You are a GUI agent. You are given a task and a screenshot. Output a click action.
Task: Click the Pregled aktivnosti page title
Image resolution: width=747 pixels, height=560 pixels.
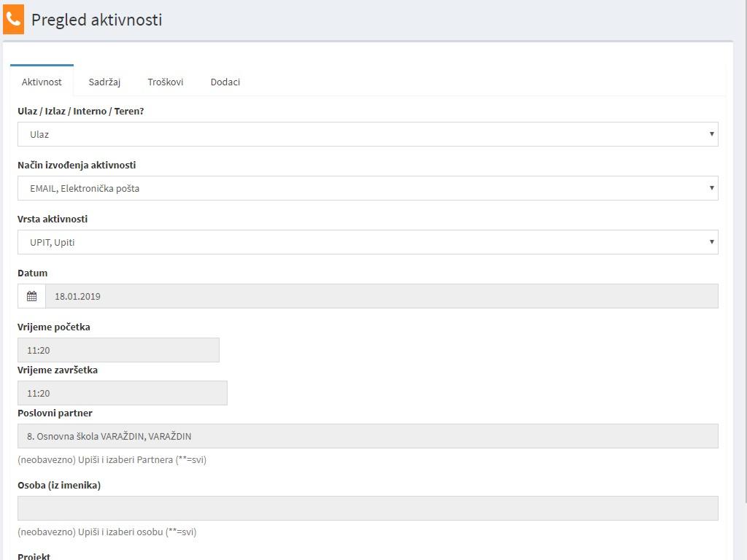96,20
